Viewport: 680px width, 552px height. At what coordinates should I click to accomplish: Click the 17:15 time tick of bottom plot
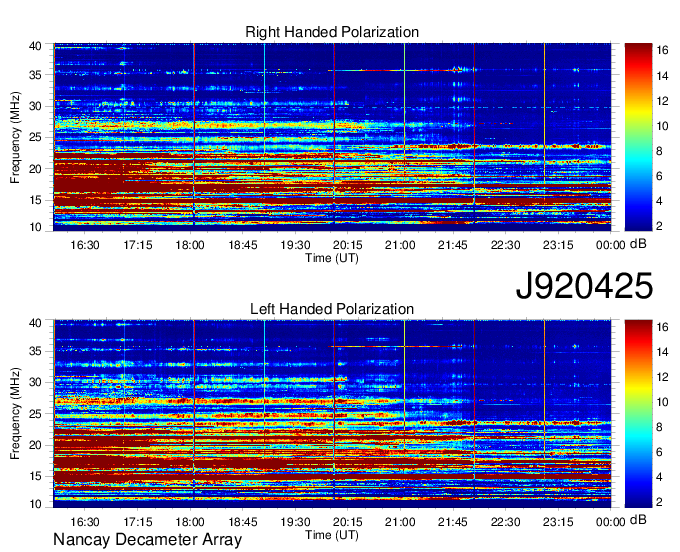point(137,522)
